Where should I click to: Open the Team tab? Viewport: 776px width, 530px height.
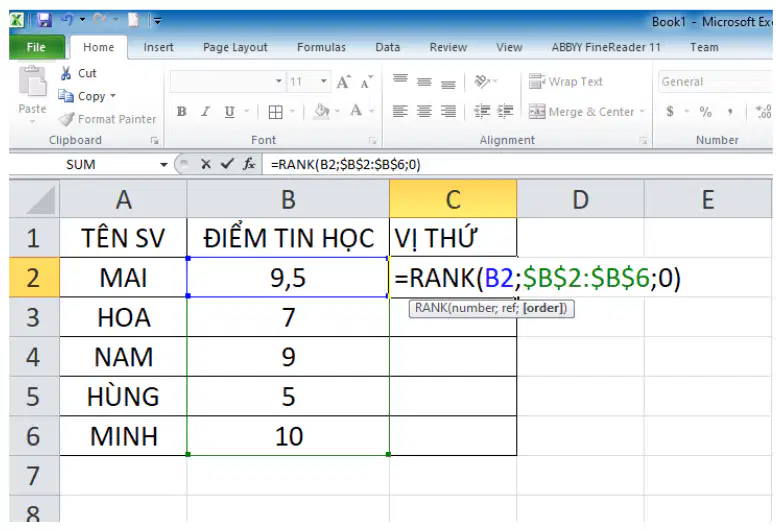(704, 47)
